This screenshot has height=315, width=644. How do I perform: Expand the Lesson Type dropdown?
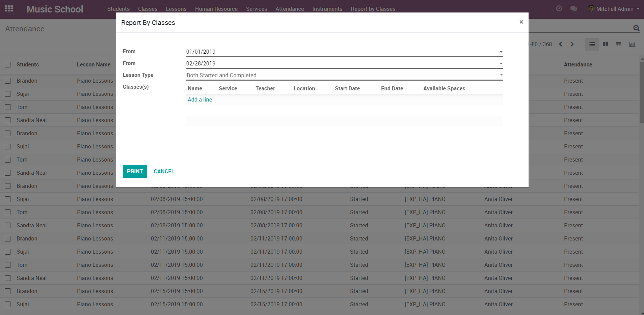(x=501, y=75)
